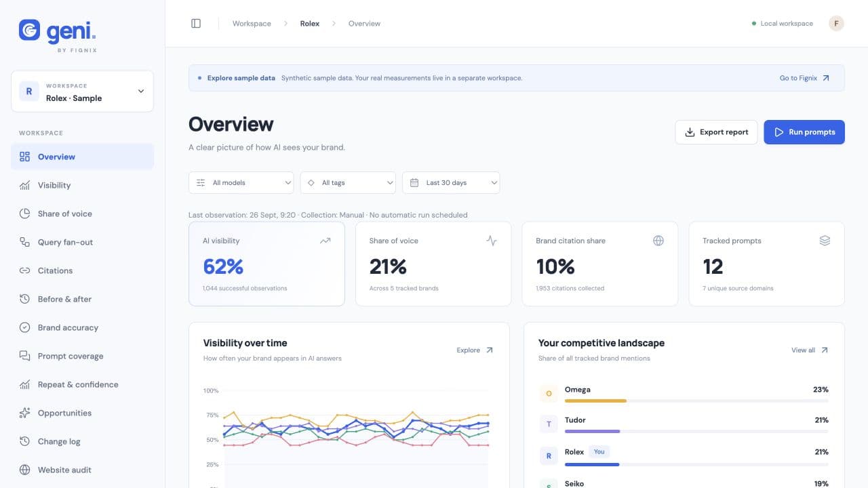Open the All tags filter dropdown
The image size is (868, 488).
tap(348, 183)
